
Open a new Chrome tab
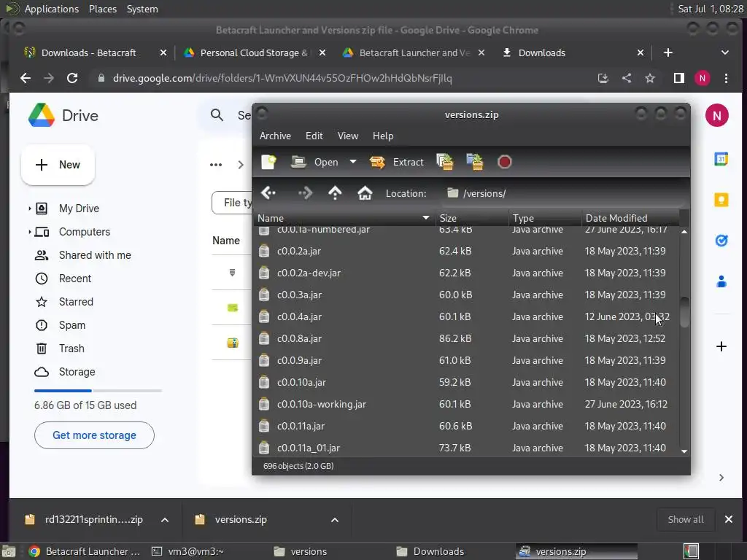[x=668, y=52]
